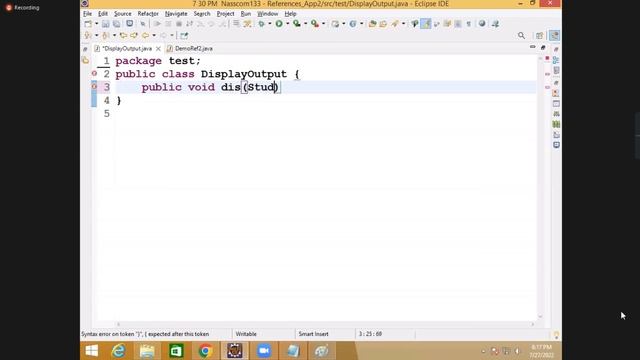Click the Pin Editor icon
The width and height of the screenshot is (640, 360).
click(x=184, y=36)
